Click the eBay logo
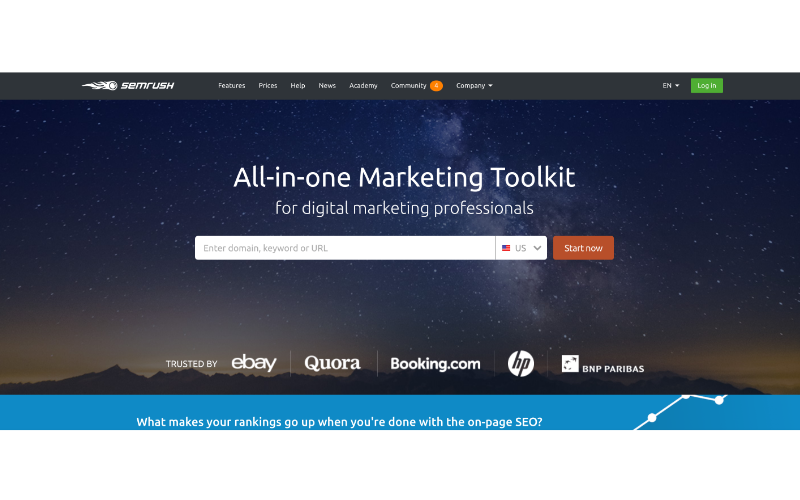The height and width of the screenshot is (500, 800). [x=254, y=363]
